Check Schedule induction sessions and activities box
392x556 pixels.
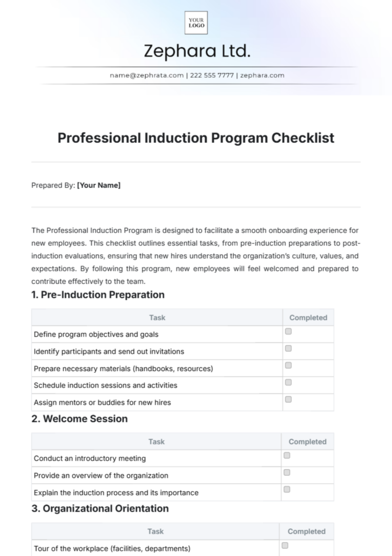point(288,382)
